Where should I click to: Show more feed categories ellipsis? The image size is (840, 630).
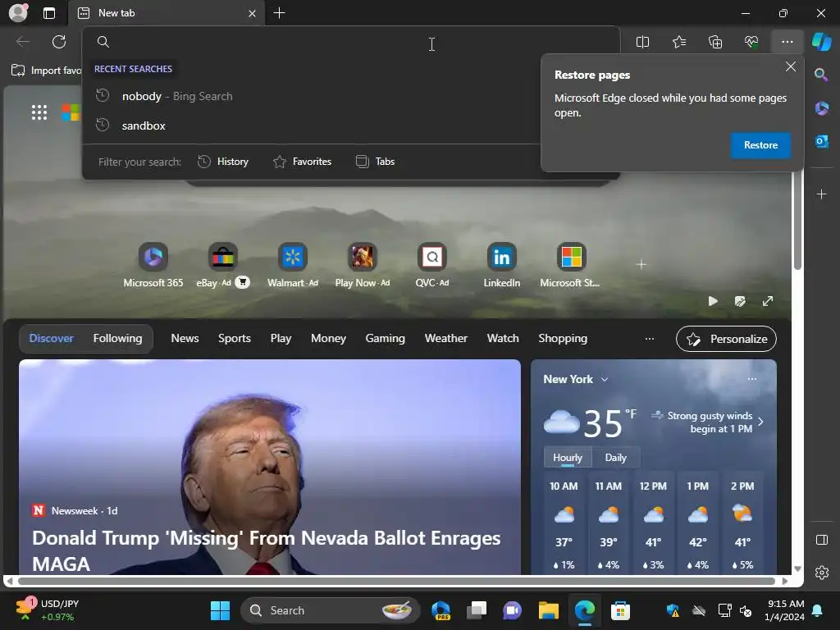pos(650,339)
